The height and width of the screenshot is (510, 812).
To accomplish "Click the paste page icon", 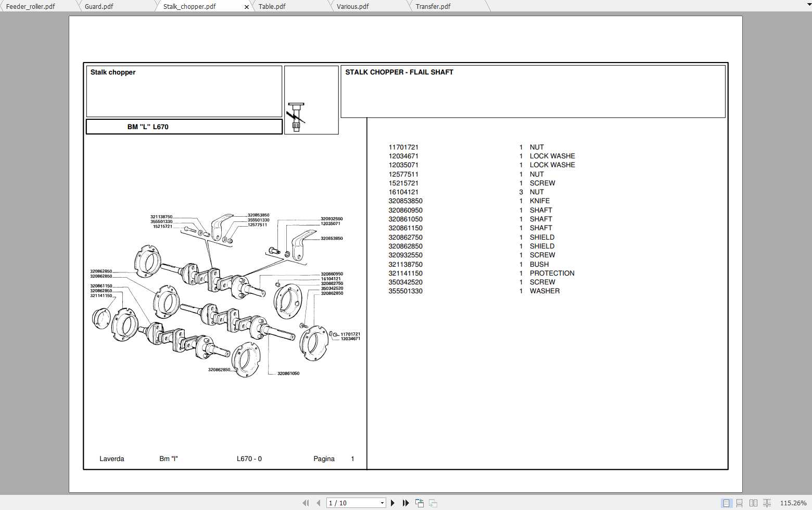I will (433, 503).
